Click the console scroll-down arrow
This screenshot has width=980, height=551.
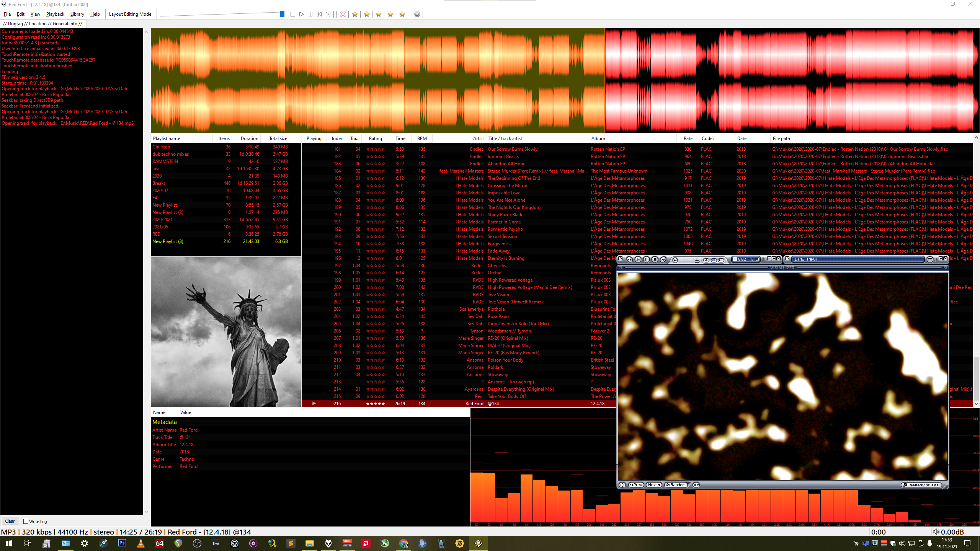[x=146, y=512]
